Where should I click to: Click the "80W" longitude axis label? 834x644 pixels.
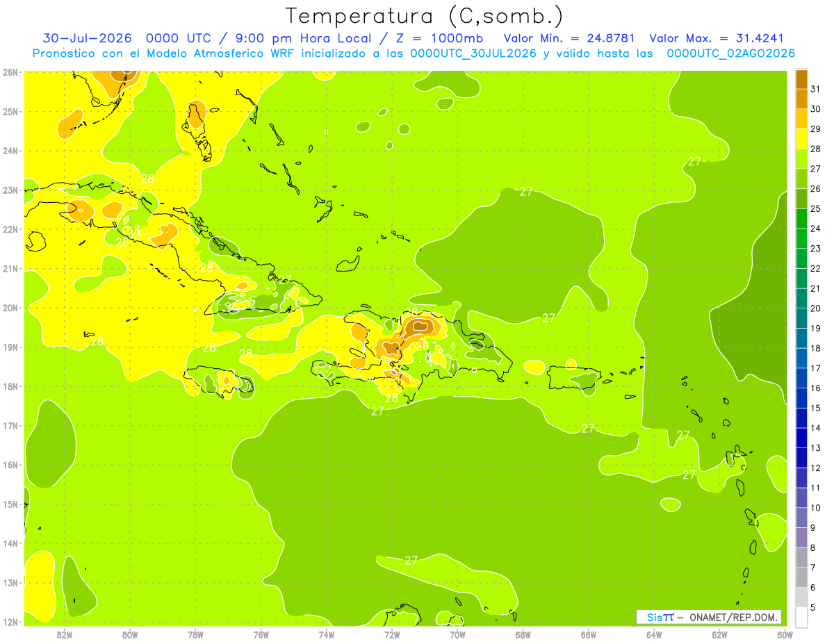point(130,634)
